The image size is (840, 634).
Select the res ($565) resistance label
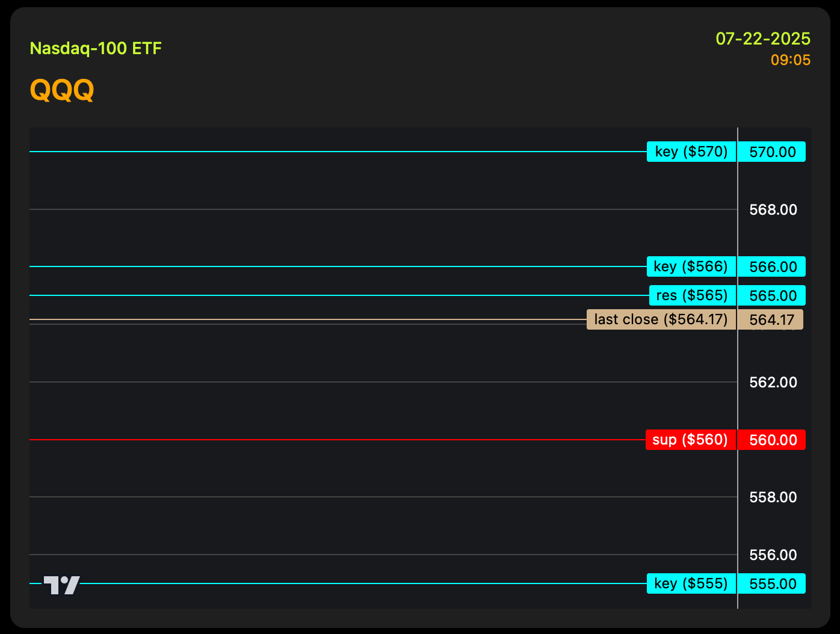coord(692,295)
